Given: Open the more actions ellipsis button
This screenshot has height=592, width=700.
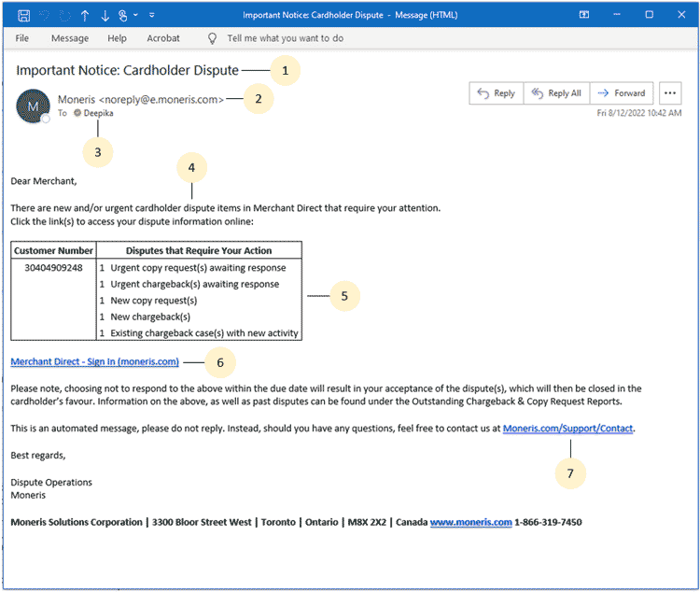Looking at the screenshot, I should coord(670,93).
